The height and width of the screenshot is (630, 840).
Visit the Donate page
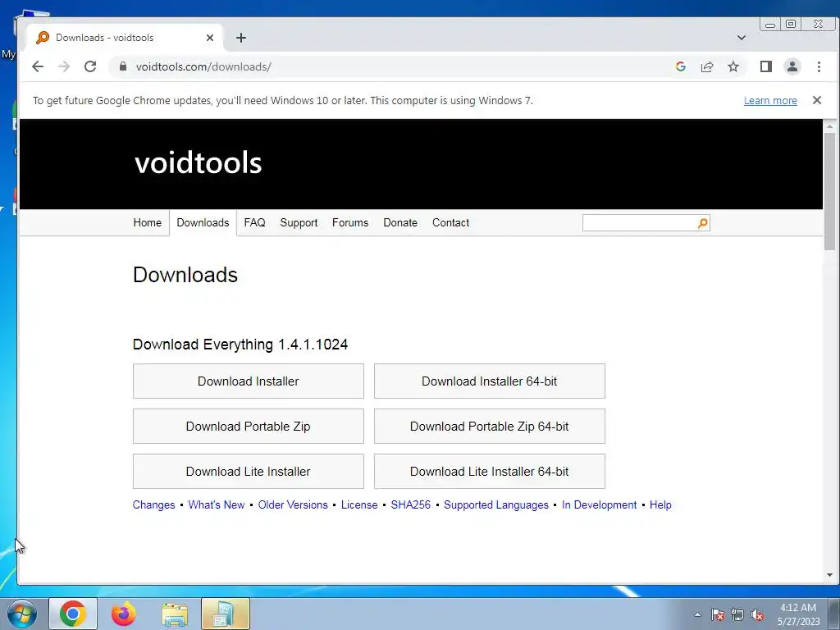400,222
